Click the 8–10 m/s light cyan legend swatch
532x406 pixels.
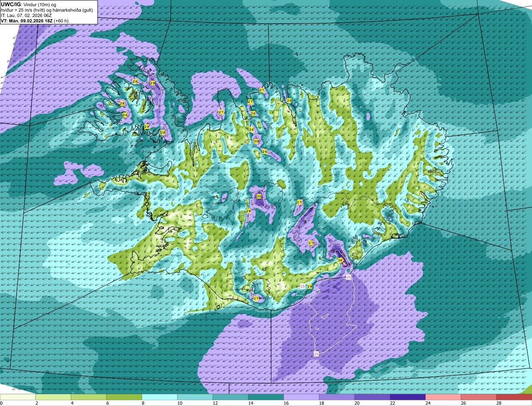[x=160, y=397]
